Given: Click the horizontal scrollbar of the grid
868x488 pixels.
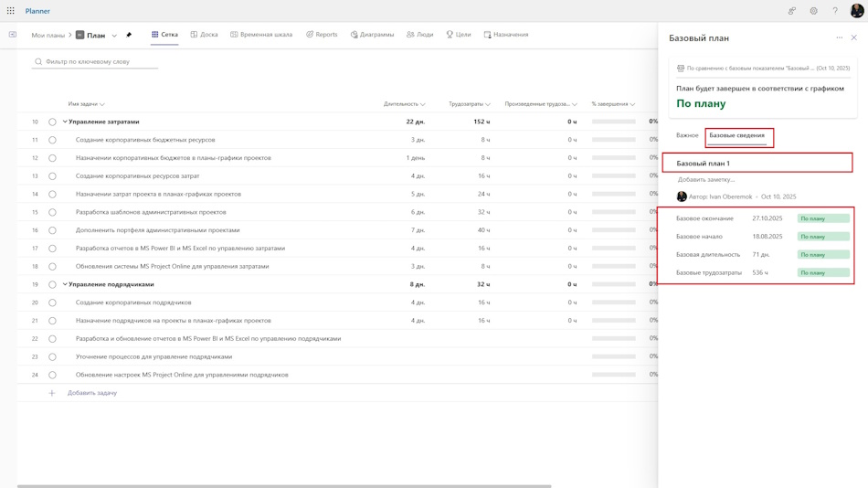Looking at the screenshot, I should tap(284, 486).
